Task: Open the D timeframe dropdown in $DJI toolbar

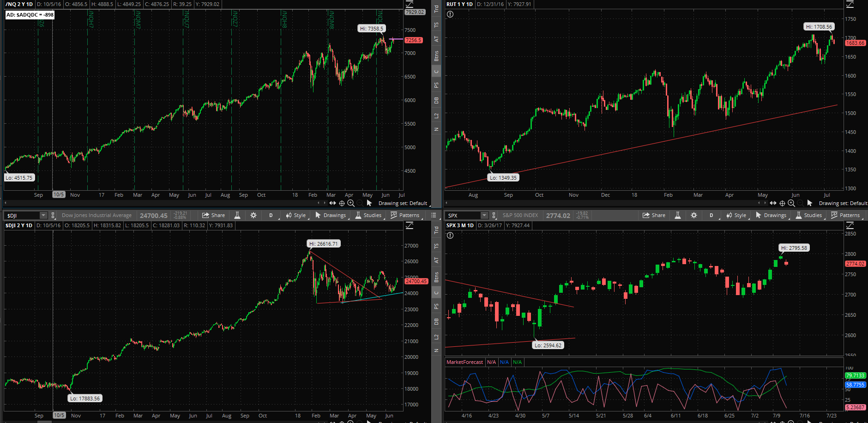Action: (x=271, y=215)
